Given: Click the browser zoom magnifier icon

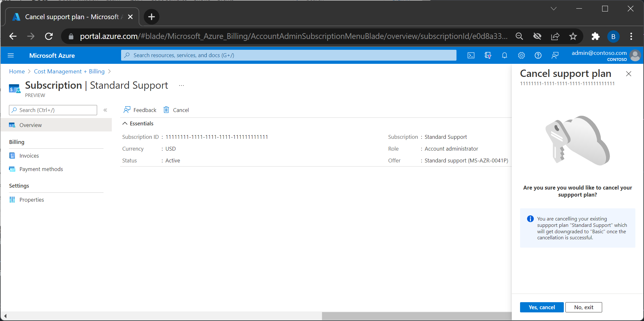Looking at the screenshot, I should pos(519,36).
